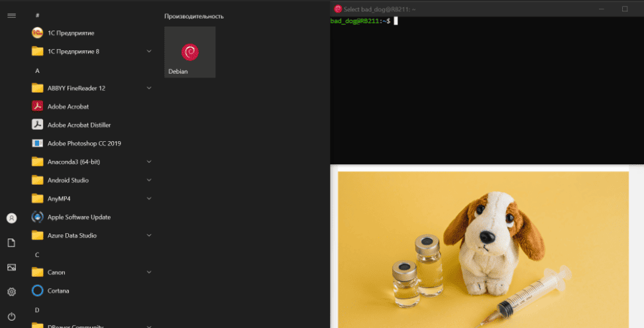
Task: Launch Adobe Acrobat via its red icon
Action: (x=37, y=106)
